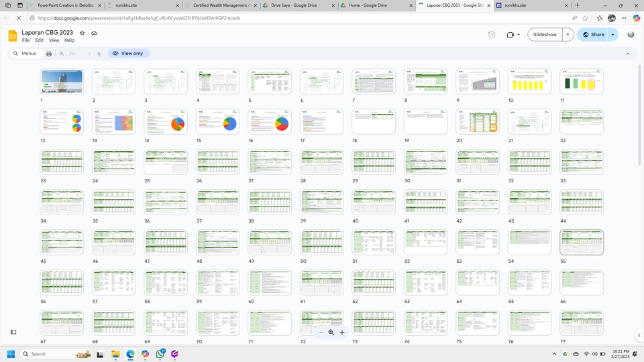Click the grid zoom magnifier icon
The height and width of the screenshot is (362, 644).
click(x=331, y=333)
